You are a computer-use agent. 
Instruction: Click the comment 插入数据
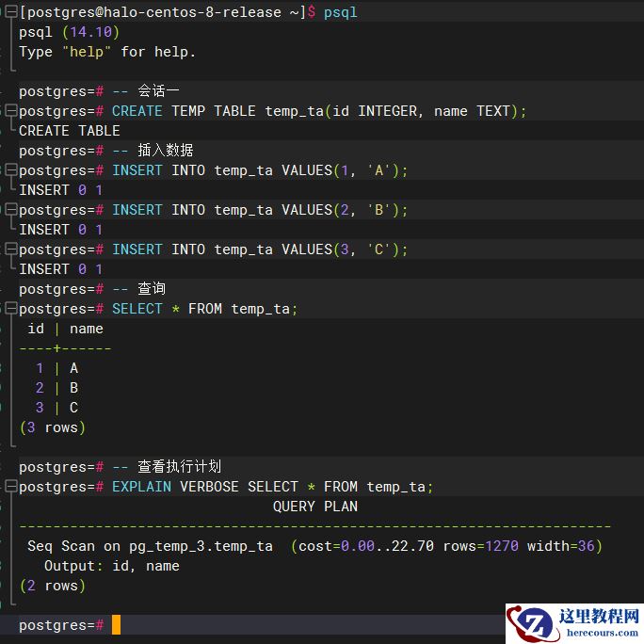tap(165, 151)
